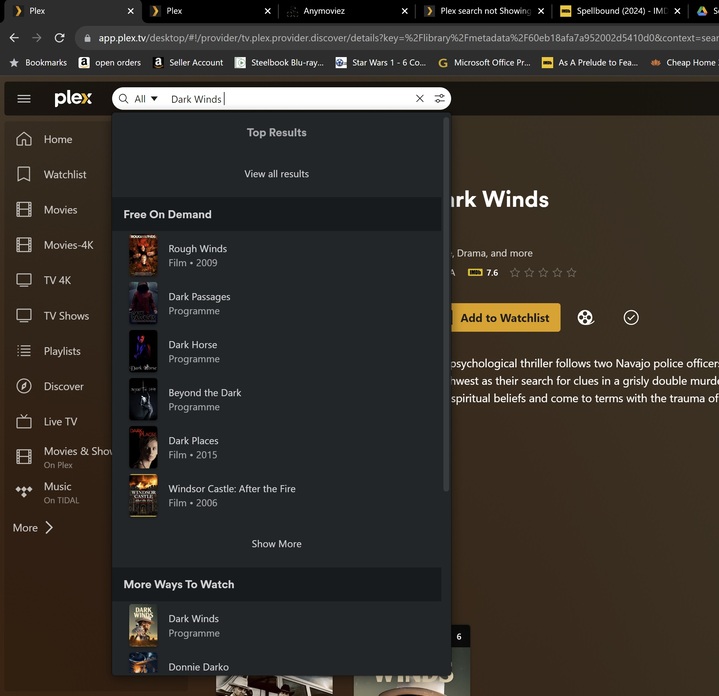Click the IMDb 7.6 rating badge

(483, 273)
